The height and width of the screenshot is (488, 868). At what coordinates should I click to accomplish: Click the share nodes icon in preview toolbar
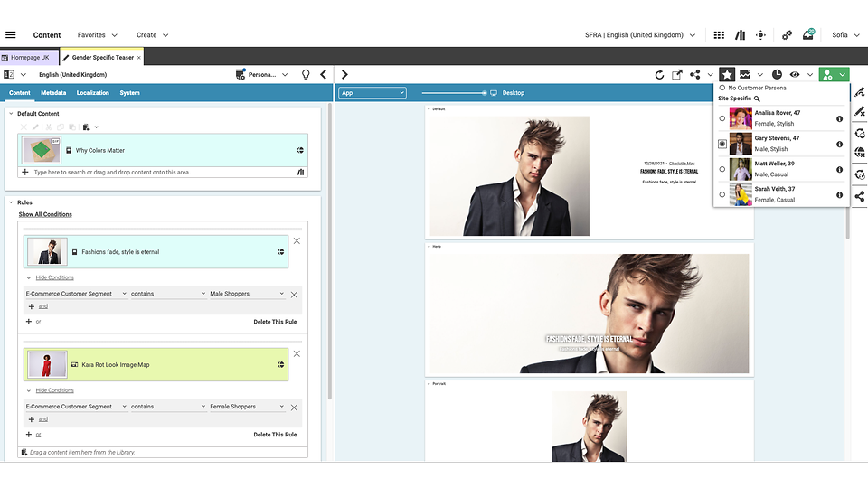(694, 74)
